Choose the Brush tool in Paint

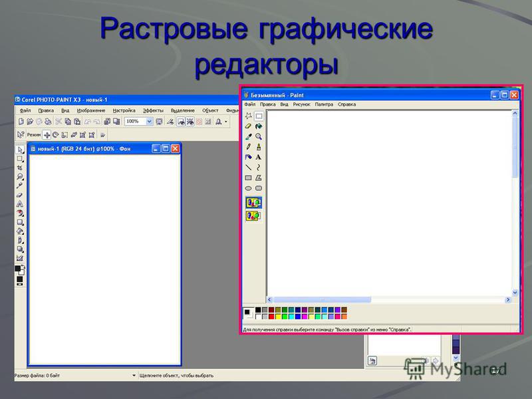tap(259, 147)
